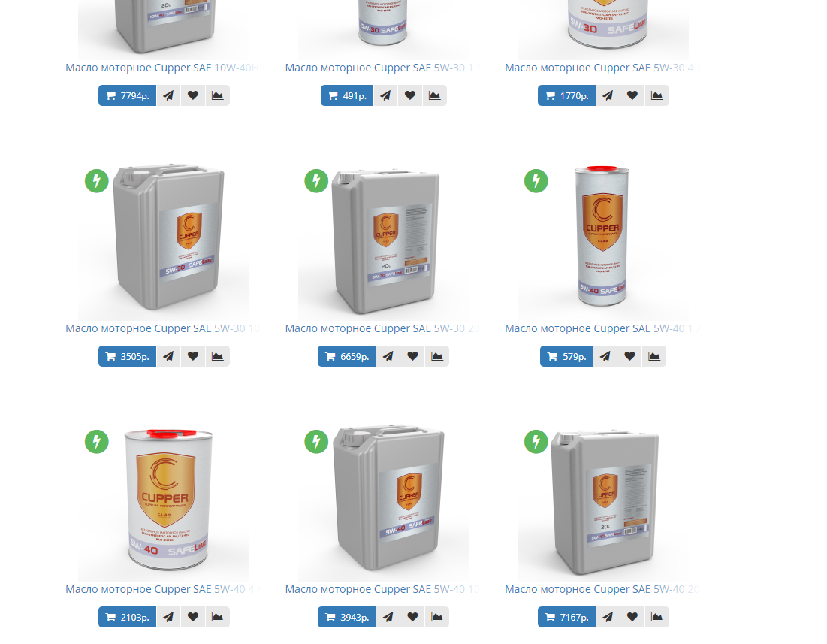This screenshot has height=644, width=827.
Task: Buy the oil for 7794р.
Action: [x=127, y=95]
